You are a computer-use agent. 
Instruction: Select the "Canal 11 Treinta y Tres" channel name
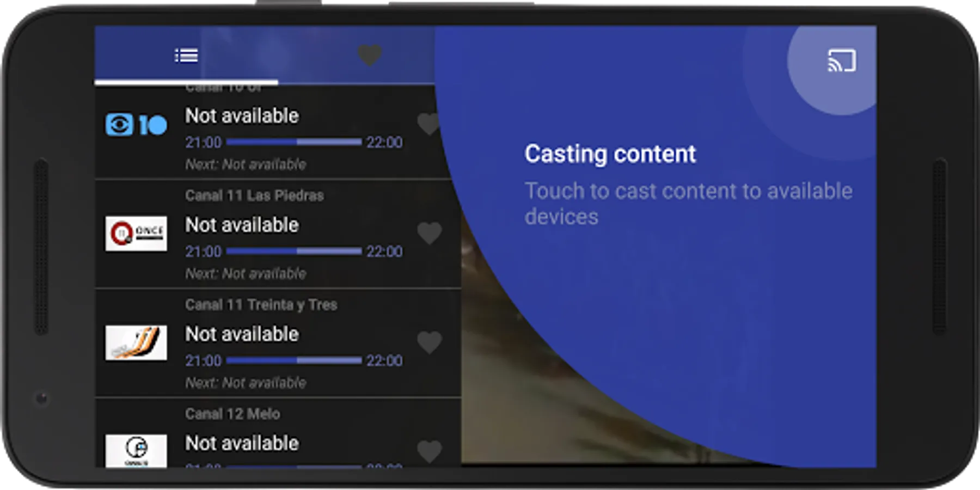pyautogui.click(x=261, y=305)
